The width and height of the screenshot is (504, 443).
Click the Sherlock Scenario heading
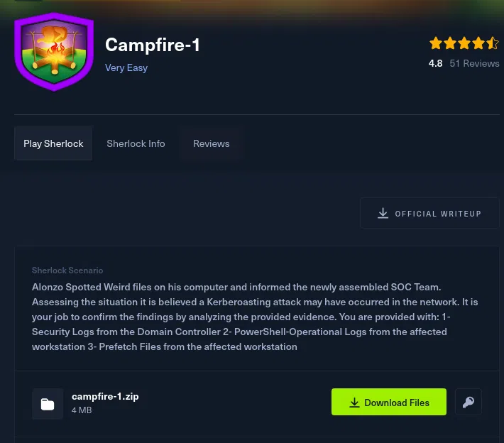click(67, 270)
